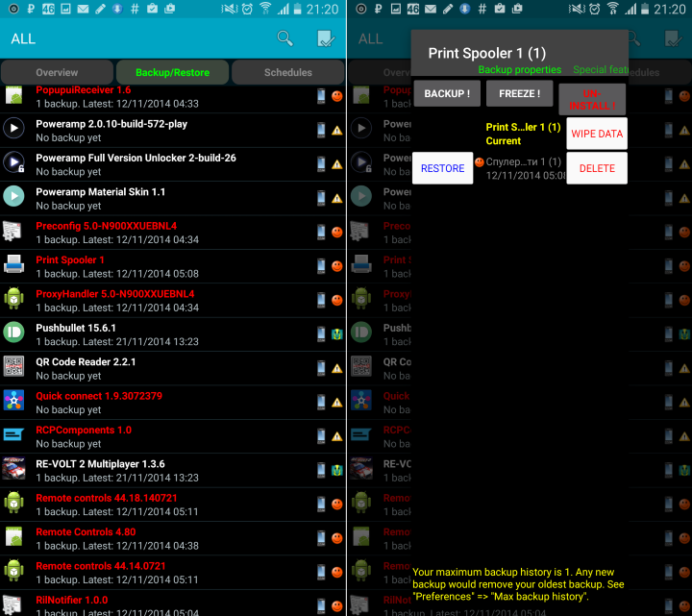
Task: Open the RCPComponents 1.0 entry
Action: [173, 436]
